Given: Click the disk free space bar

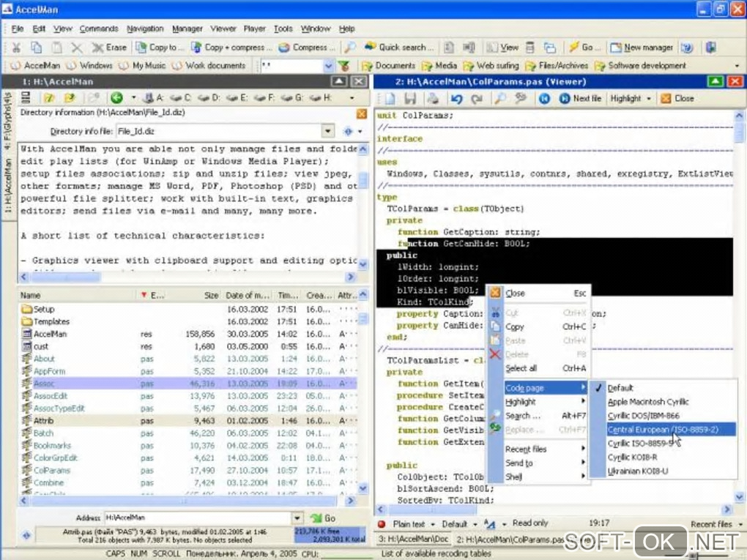Looking at the screenshot, I should click(330, 535).
